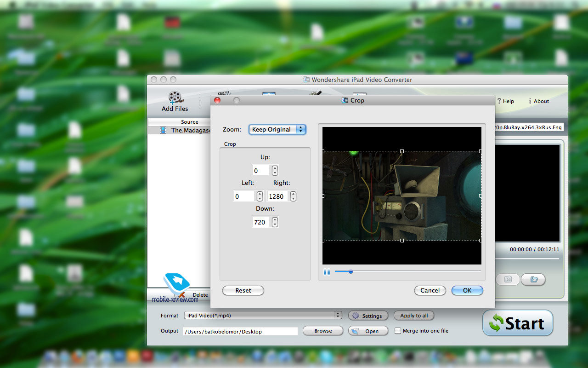
Task: Select the bottom-left corner crop handle
Action: (323, 241)
